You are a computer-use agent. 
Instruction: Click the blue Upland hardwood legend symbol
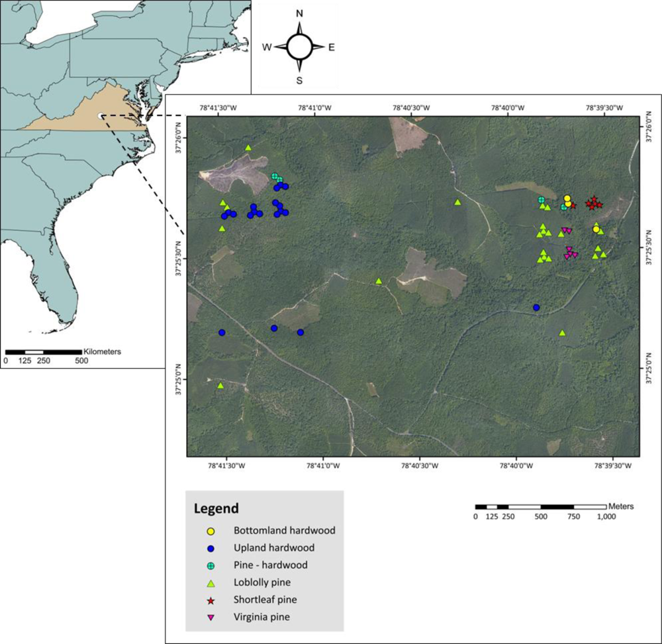tap(211, 549)
